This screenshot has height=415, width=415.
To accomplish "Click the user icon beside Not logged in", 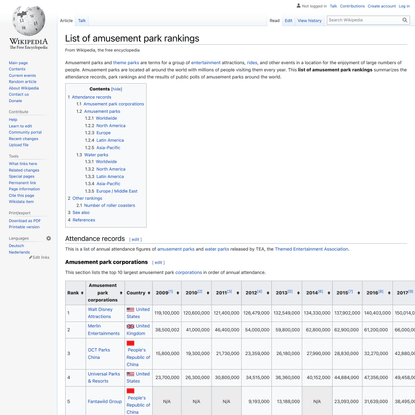I will (298, 6).
